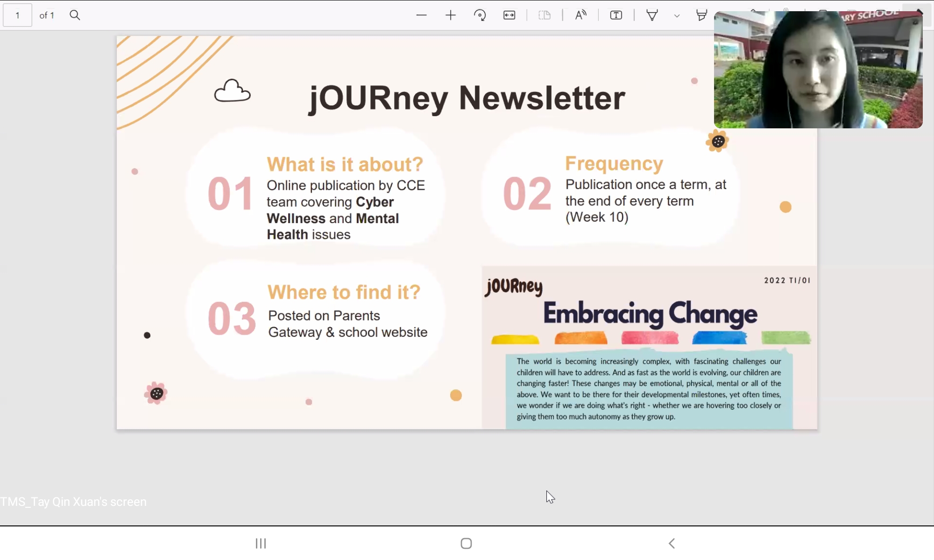Click the 'of 1' page count text
The image size is (934, 560).
pos(47,15)
